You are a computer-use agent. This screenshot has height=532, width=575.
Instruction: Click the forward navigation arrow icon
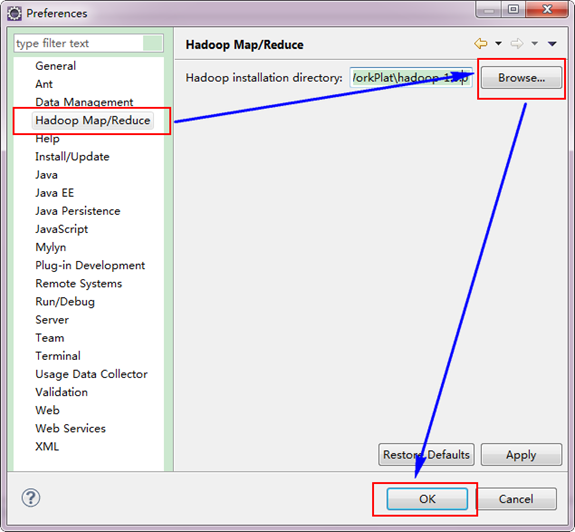(x=517, y=44)
